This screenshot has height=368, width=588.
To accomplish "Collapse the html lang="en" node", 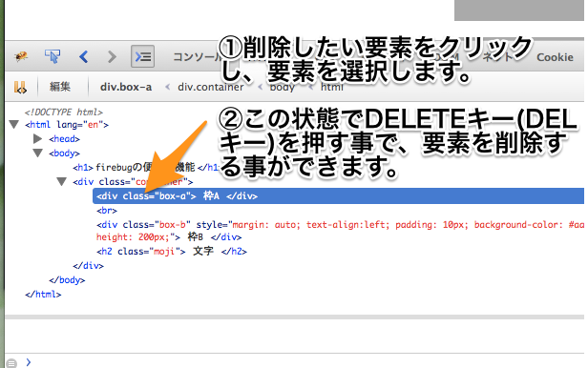I will click(x=14, y=125).
